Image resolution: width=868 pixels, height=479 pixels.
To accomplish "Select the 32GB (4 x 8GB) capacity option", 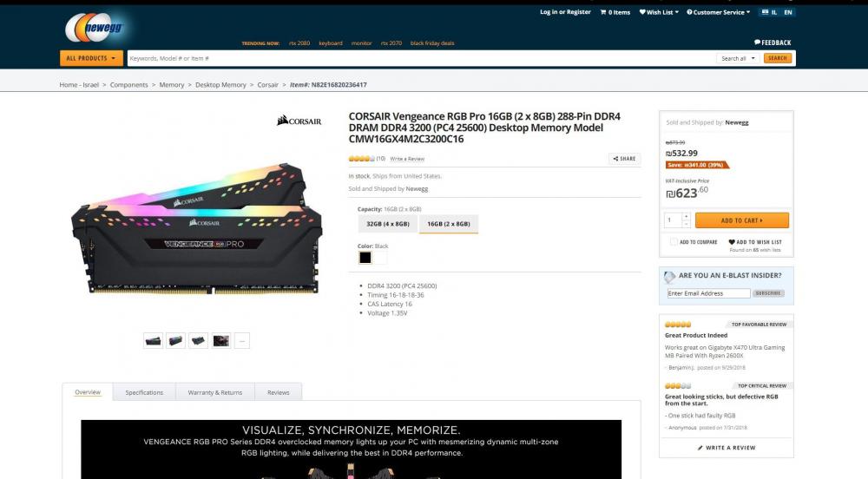I will click(387, 224).
